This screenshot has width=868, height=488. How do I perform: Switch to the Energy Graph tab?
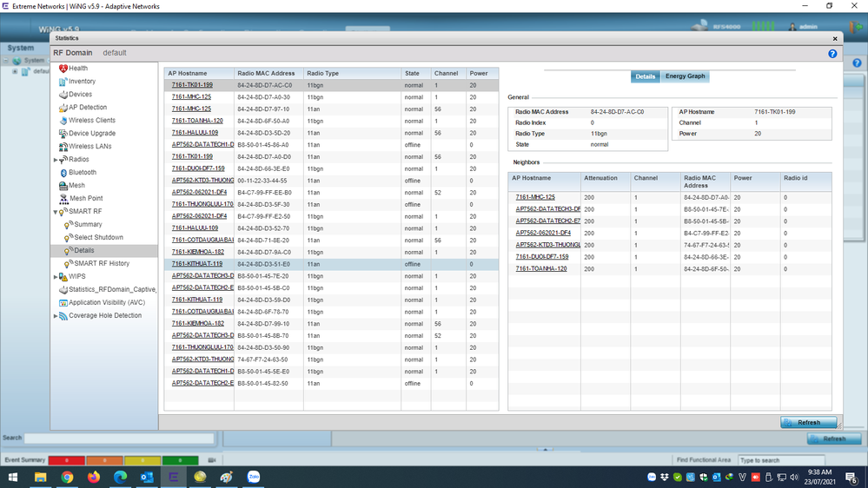click(x=685, y=76)
